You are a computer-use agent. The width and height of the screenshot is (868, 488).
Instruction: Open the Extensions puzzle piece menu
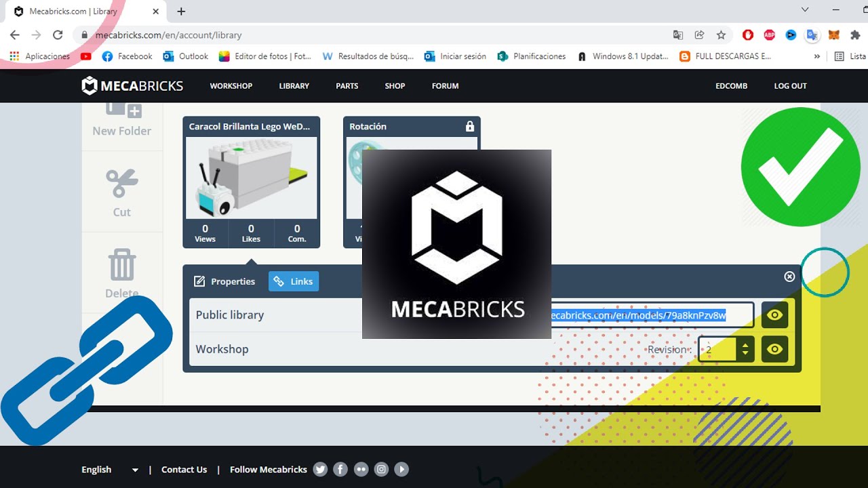(x=855, y=35)
